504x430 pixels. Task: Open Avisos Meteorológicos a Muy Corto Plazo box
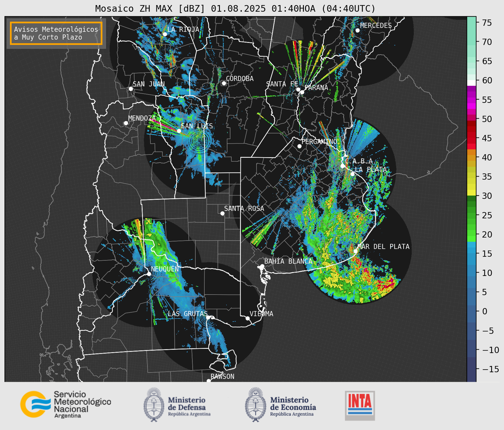pyautogui.click(x=56, y=33)
